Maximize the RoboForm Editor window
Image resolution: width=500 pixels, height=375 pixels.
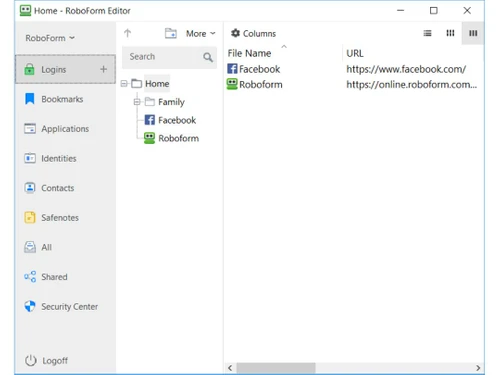pyautogui.click(x=433, y=11)
